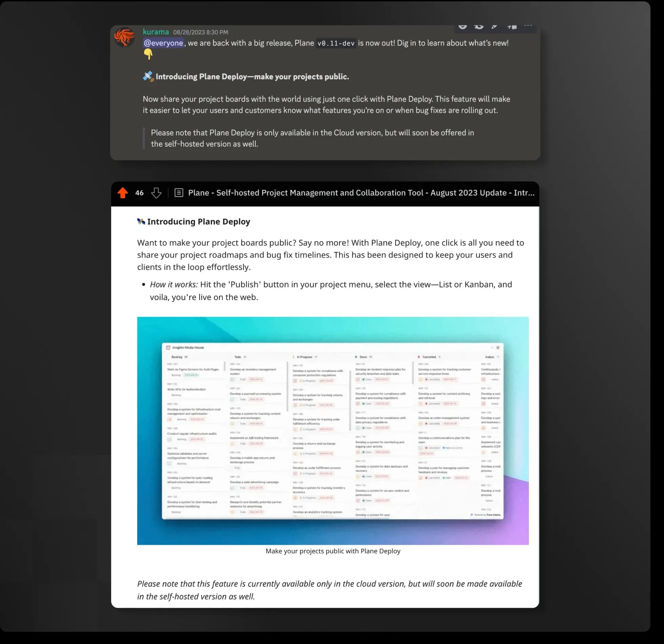Click the satellite emoji before Introducing heading
This screenshot has width=664, height=644.
point(148,77)
